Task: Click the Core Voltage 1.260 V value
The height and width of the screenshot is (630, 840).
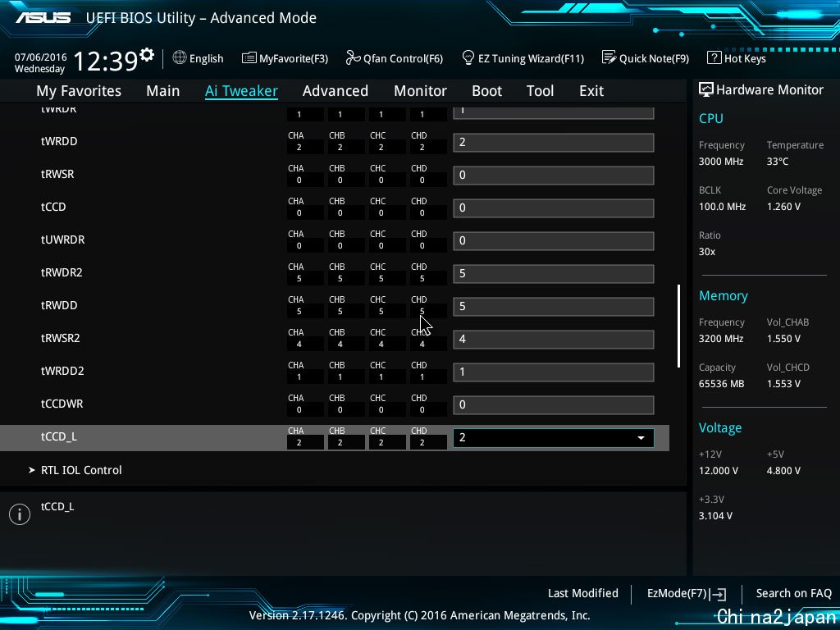Action: 783,206
